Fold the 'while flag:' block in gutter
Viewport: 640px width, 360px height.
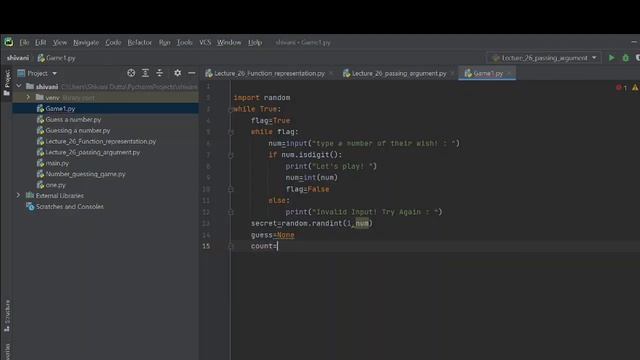(231, 132)
